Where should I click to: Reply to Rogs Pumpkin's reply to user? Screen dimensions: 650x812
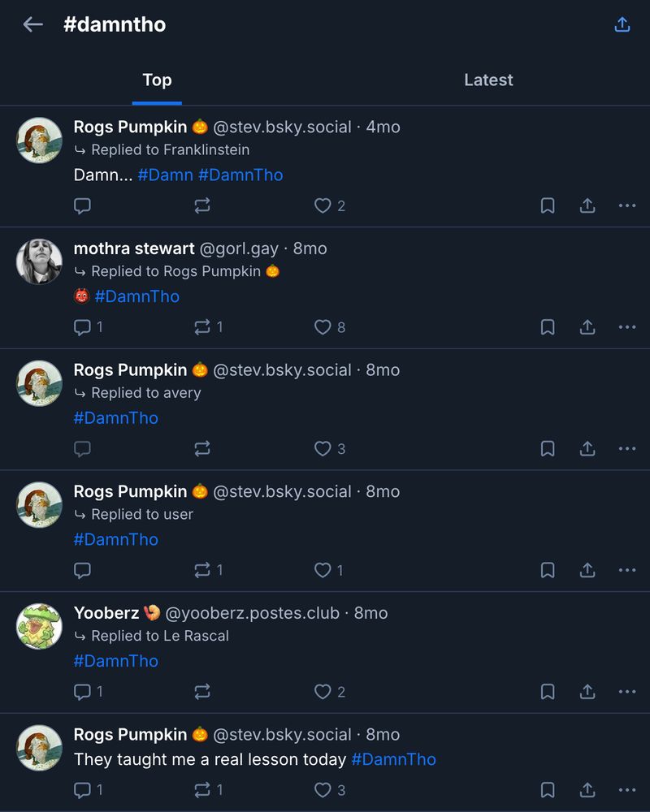point(82,570)
